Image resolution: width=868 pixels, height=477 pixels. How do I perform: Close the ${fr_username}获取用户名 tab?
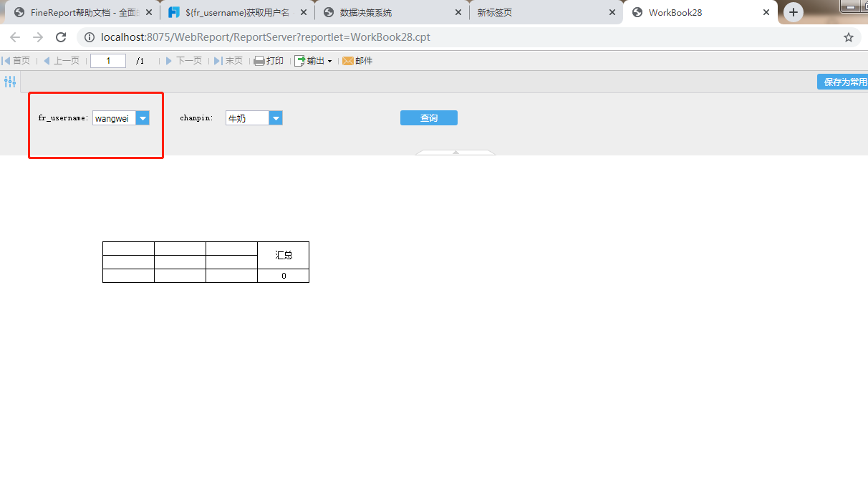[x=303, y=12]
